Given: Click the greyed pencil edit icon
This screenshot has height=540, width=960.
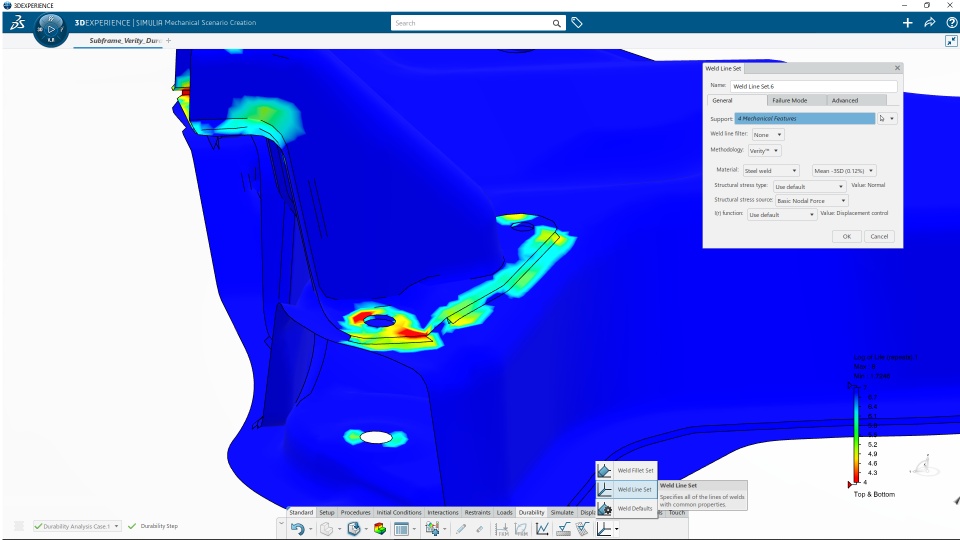Looking at the screenshot, I should [461, 529].
